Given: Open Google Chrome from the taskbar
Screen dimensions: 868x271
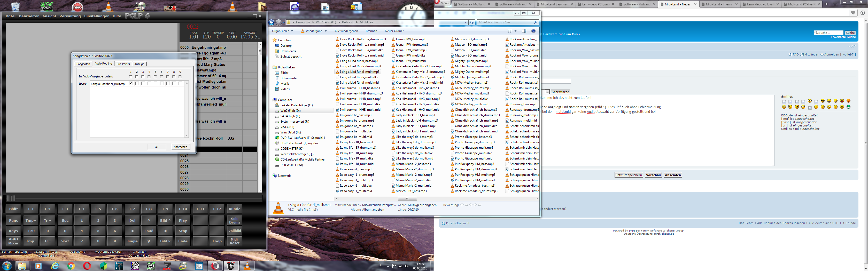Looking at the screenshot, I should 71,266.
